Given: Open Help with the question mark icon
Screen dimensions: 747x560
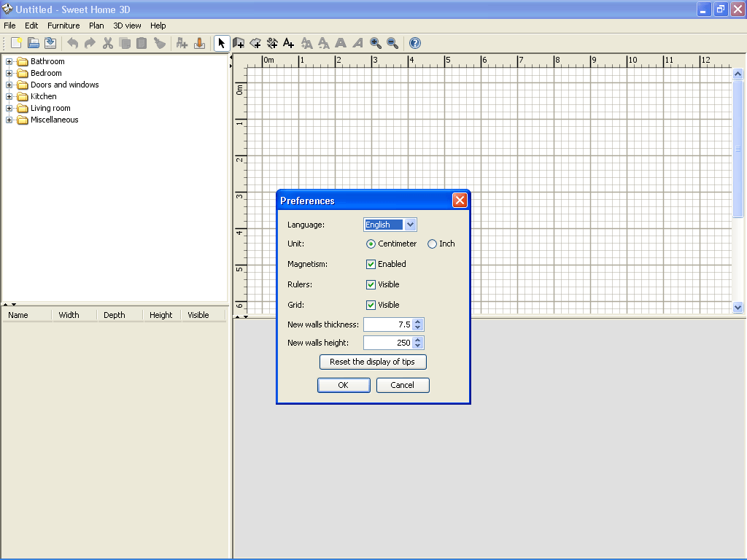Looking at the screenshot, I should [414, 43].
